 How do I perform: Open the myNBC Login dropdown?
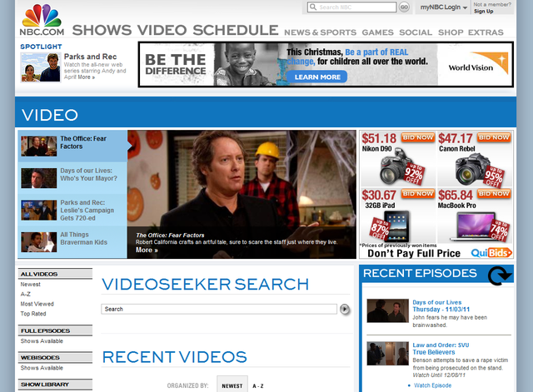coord(443,7)
